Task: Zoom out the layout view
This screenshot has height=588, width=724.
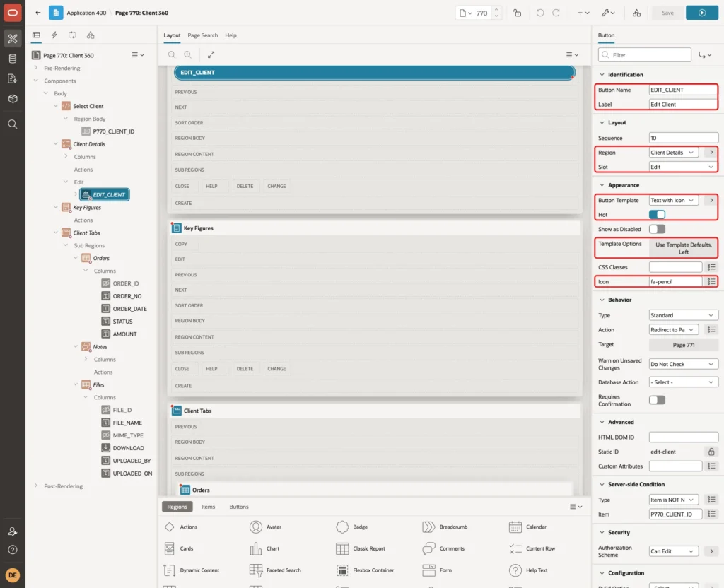Action: click(171, 54)
